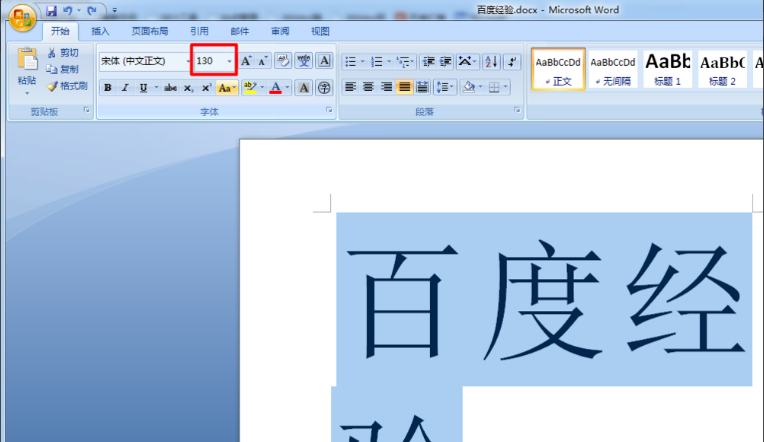The image size is (764, 442).
Task: Click the Numbering list icon
Action: click(x=377, y=62)
